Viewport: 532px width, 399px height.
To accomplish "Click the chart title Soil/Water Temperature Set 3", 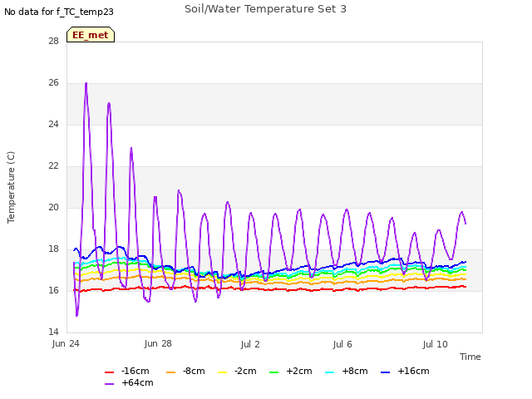I will click(x=265, y=9).
